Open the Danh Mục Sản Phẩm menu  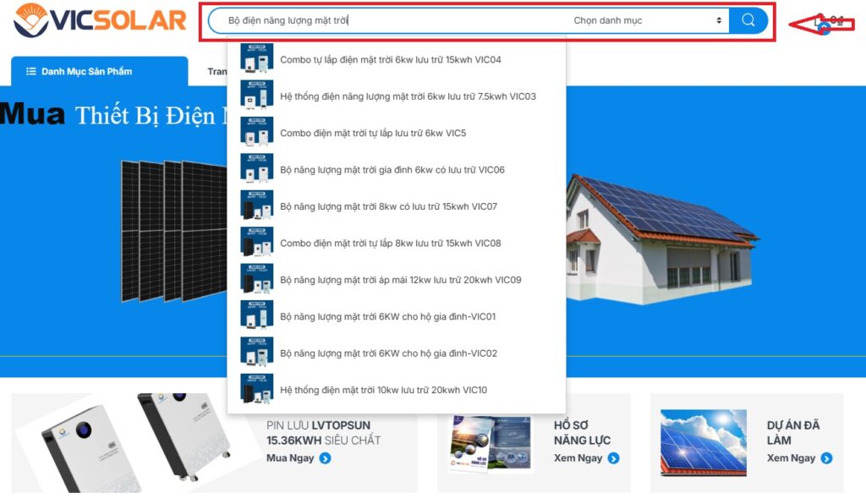(x=100, y=71)
